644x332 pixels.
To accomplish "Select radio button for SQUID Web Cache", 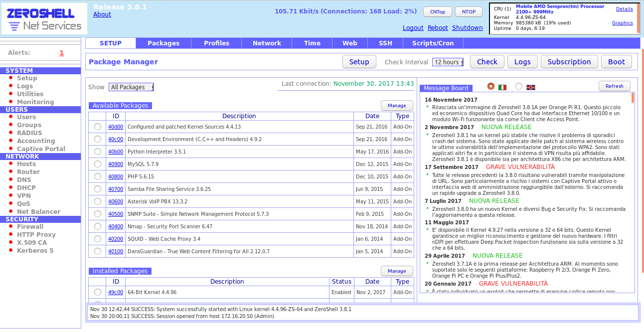I will (x=98, y=239).
